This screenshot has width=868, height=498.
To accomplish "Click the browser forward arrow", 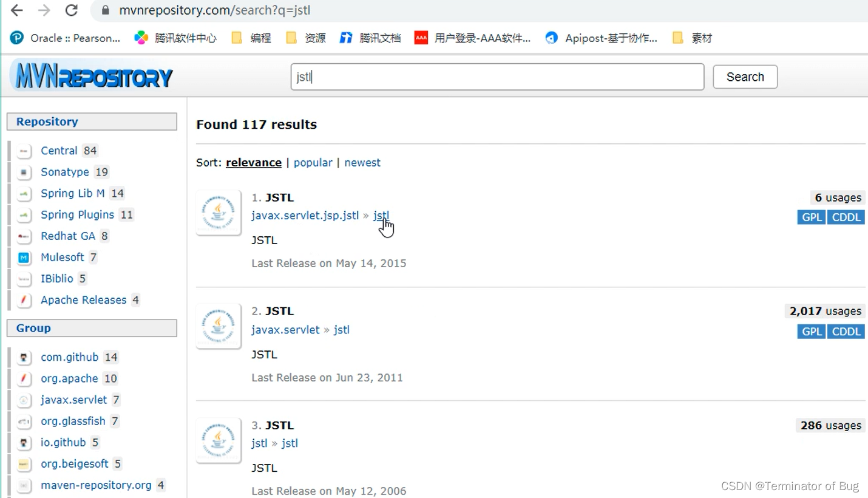I will 44,10.
